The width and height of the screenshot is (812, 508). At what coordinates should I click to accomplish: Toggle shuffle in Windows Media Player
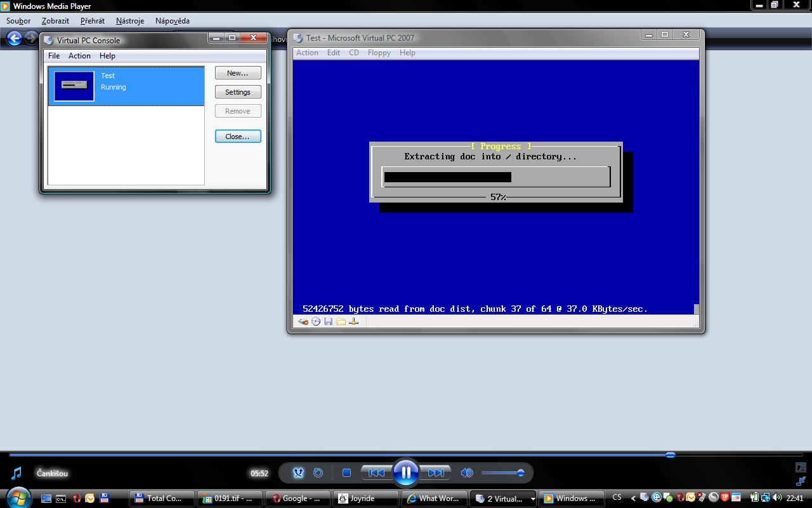(298, 472)
